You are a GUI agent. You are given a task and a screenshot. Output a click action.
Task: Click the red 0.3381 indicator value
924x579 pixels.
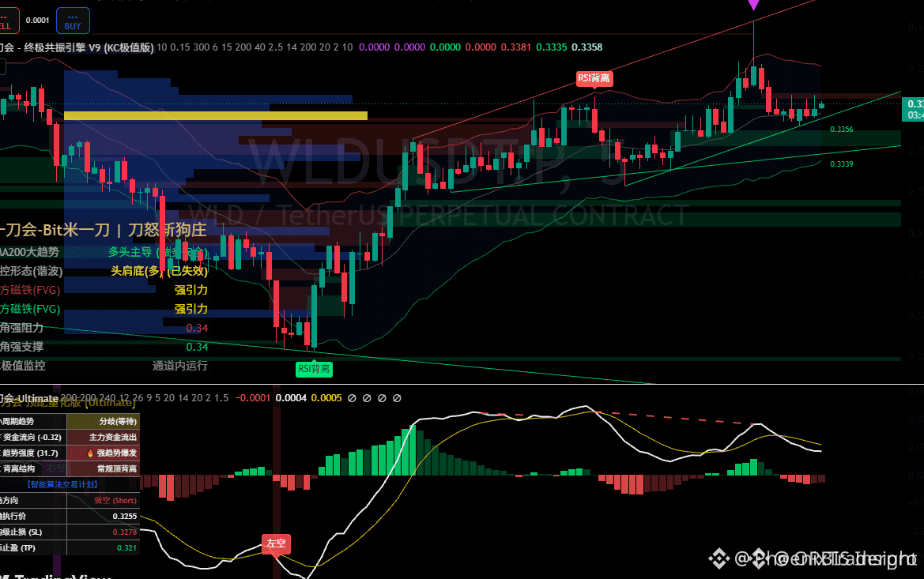(x=515, y=47)
